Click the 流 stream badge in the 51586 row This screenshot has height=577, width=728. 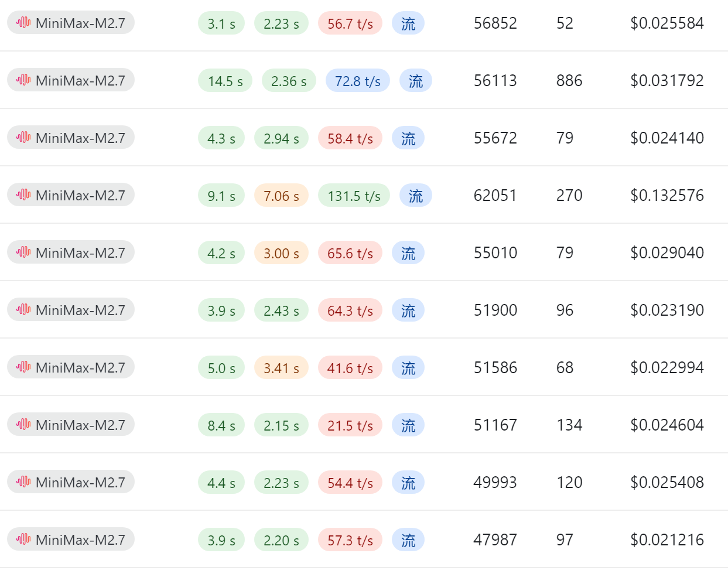(408, 368)
